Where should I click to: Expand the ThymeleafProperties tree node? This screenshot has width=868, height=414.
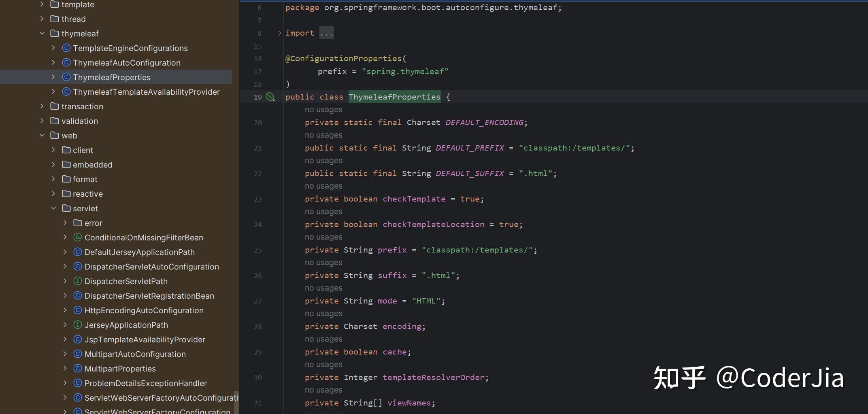tap(53, 77)
